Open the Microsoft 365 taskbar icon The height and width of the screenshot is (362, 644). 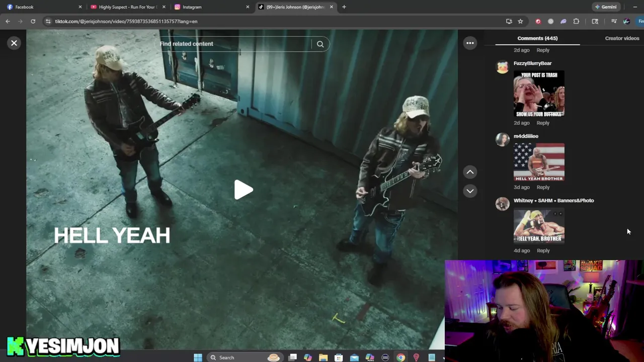(370, 357)
